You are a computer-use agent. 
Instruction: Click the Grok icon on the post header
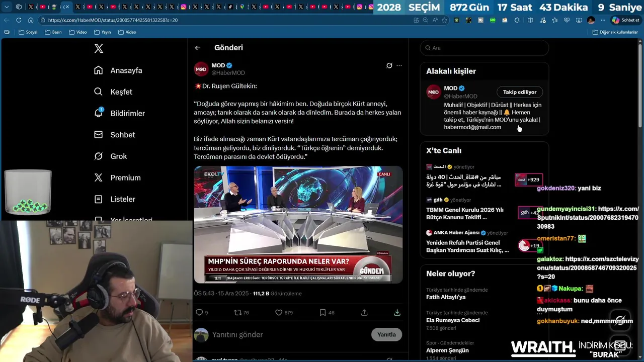pyautogui.click(x=389, y=65)
